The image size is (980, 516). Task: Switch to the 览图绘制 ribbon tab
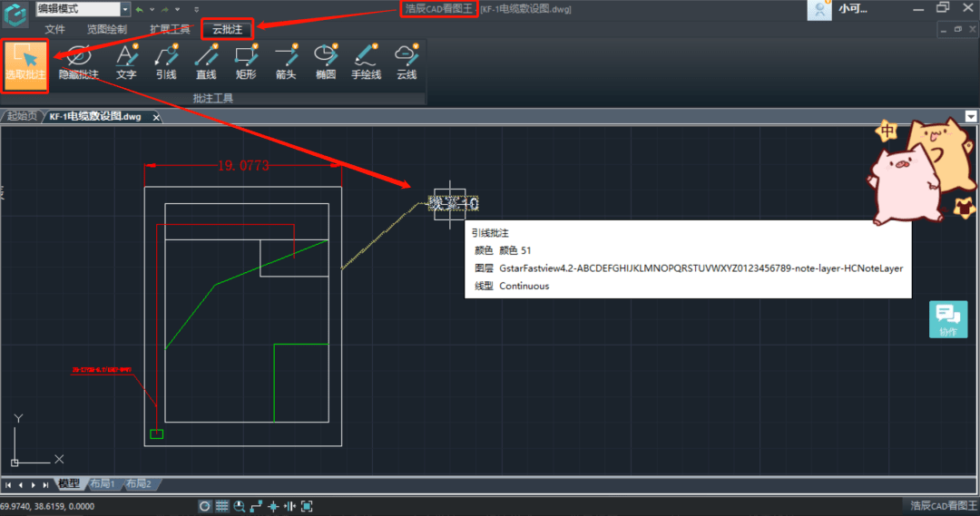[107, 29]
